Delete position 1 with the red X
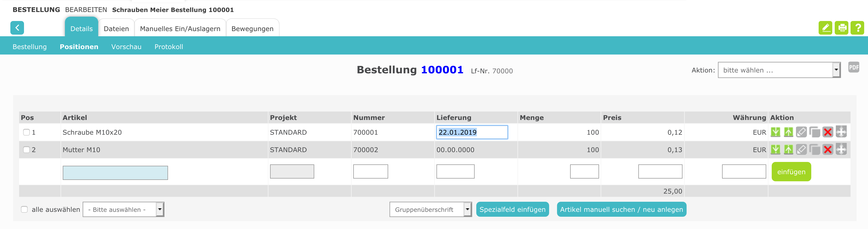868x229 pixels. (x=828, y=132)
